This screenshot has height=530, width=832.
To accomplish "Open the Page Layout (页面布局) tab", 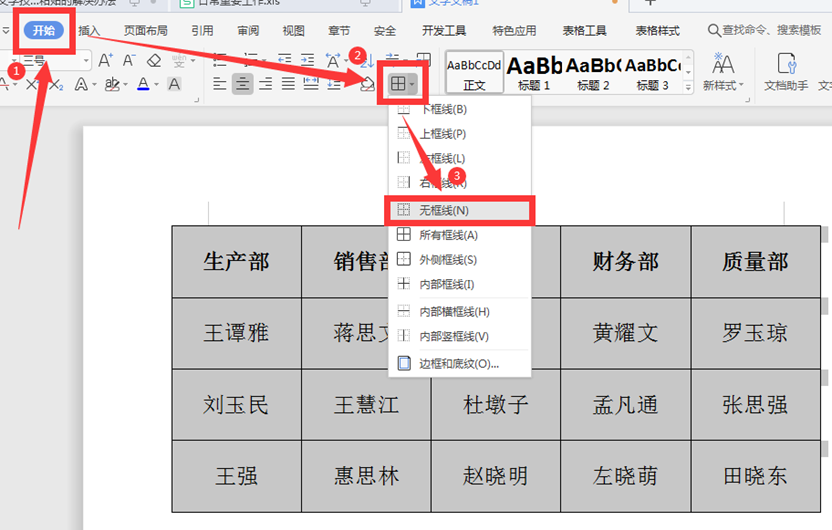I will tap(146, 30).
